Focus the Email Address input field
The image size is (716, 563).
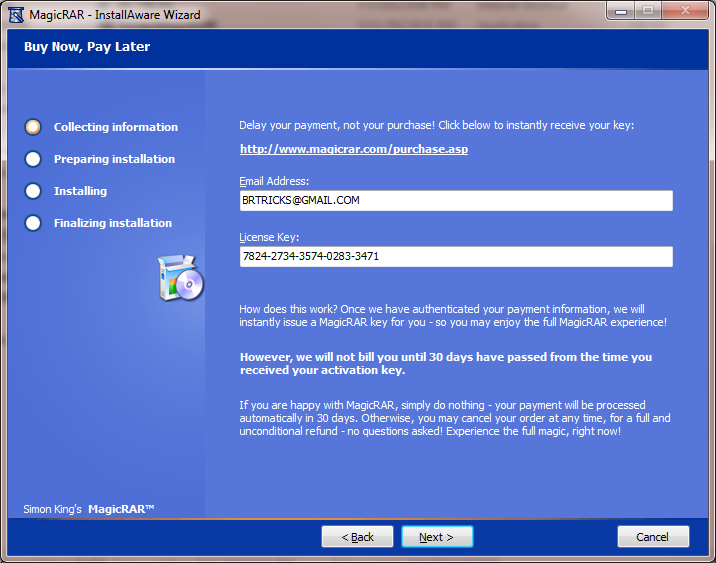point(456,200)
